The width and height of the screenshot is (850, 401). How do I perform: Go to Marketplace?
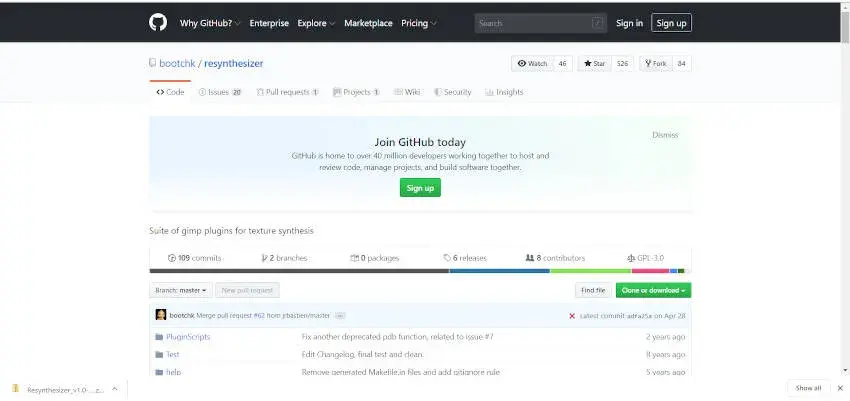(368, 23)
